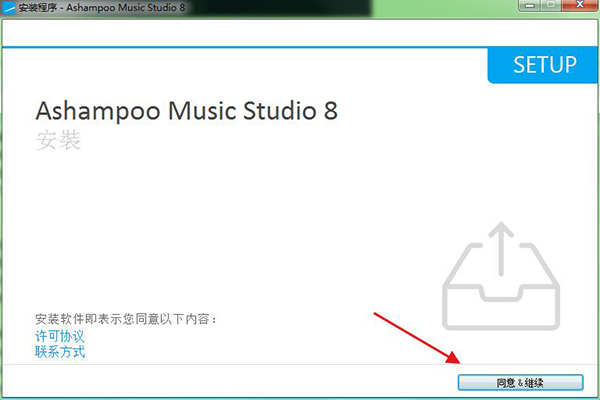Open the 联系方式 link
This screenshot has width=600, height=400.
pyautogui.click(x=60, y=351)
